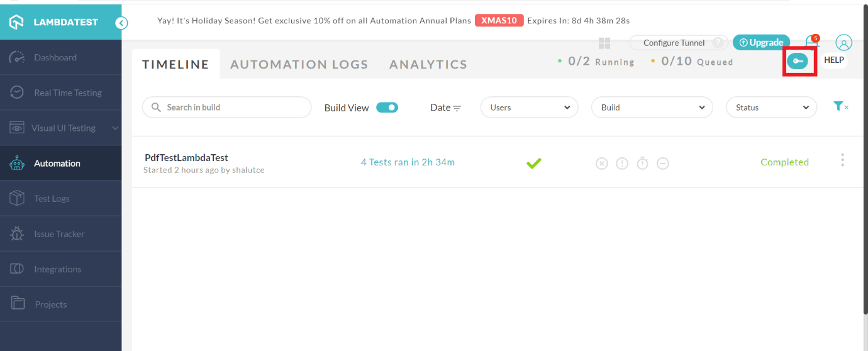Open the 4 Tests ran link
Viewport: 868px width, 351px height.
click(408, 162)
